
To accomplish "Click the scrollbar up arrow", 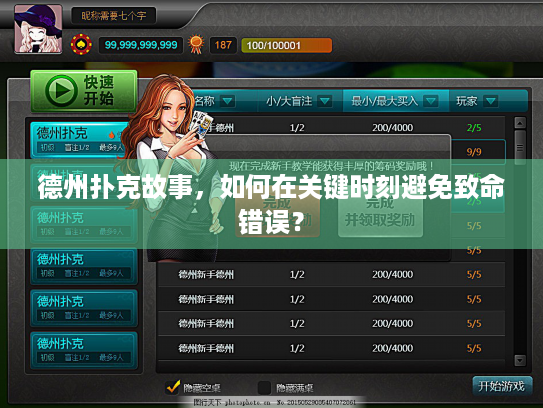I will click(x=520, y=123).
